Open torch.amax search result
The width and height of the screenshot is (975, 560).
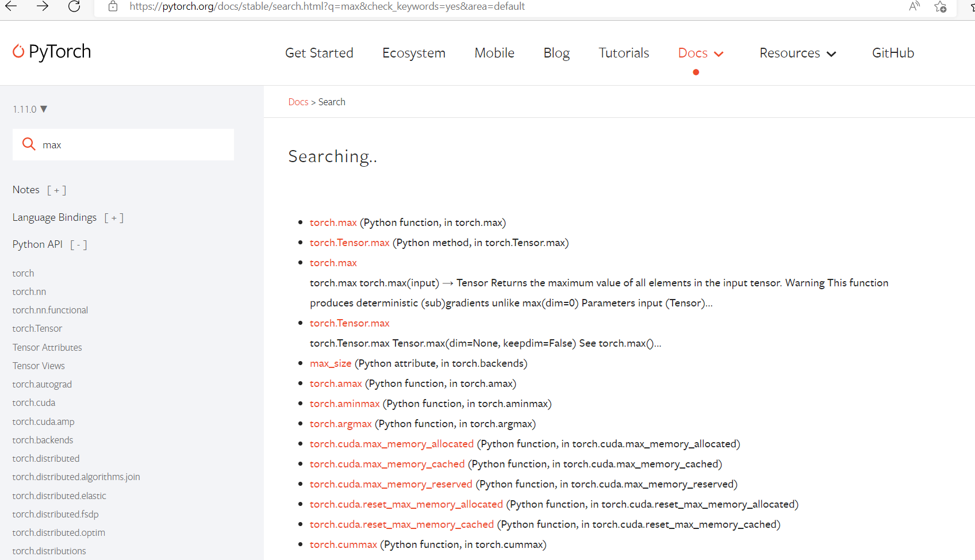tap(336, 383)
